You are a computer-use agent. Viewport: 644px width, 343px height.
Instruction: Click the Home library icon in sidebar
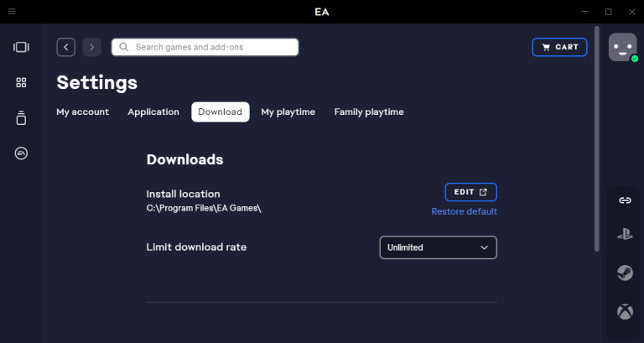click(21, 47)
